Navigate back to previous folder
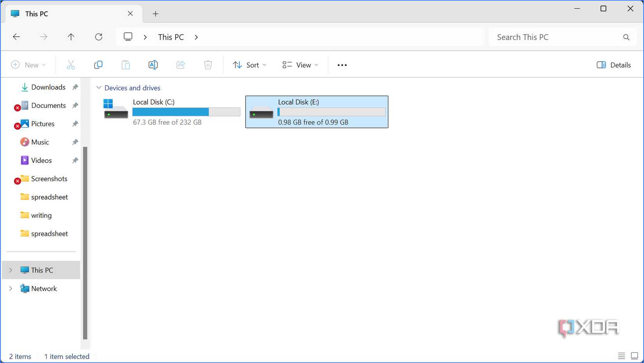 tap(16, 37)
